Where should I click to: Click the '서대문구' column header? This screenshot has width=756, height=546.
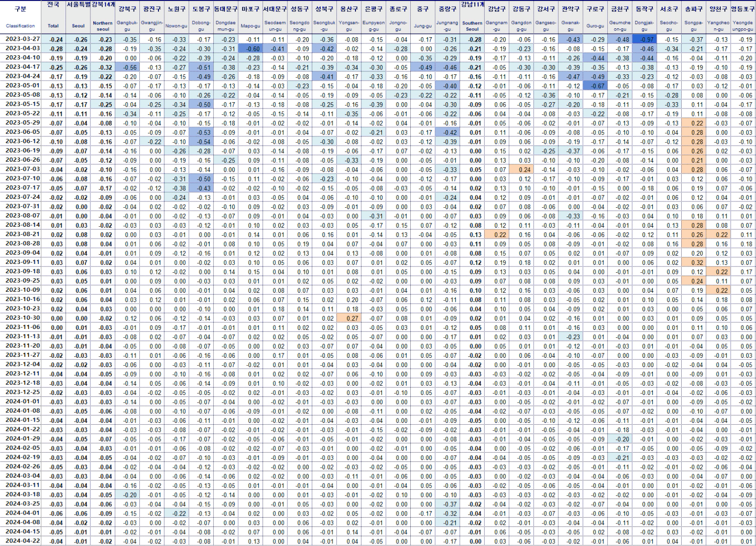[275, 9]
